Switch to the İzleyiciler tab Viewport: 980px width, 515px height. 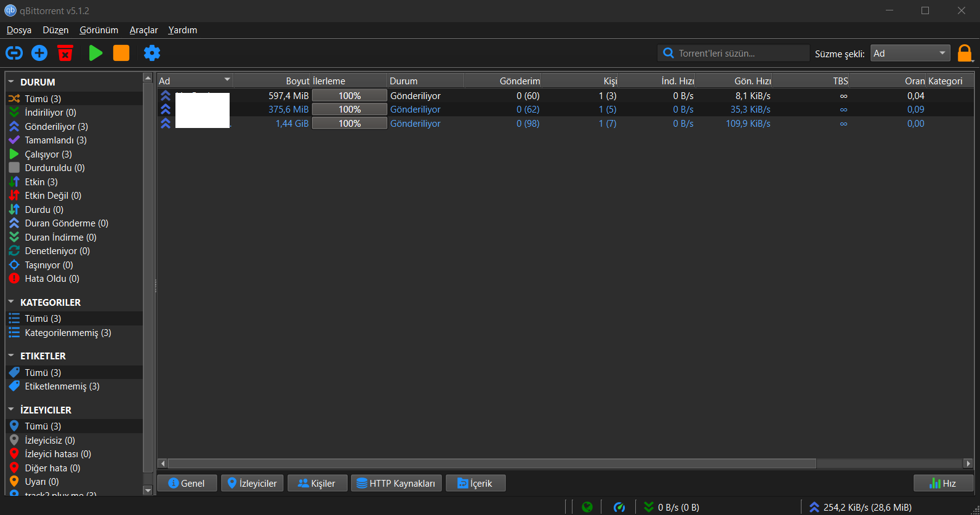(252, 484)
